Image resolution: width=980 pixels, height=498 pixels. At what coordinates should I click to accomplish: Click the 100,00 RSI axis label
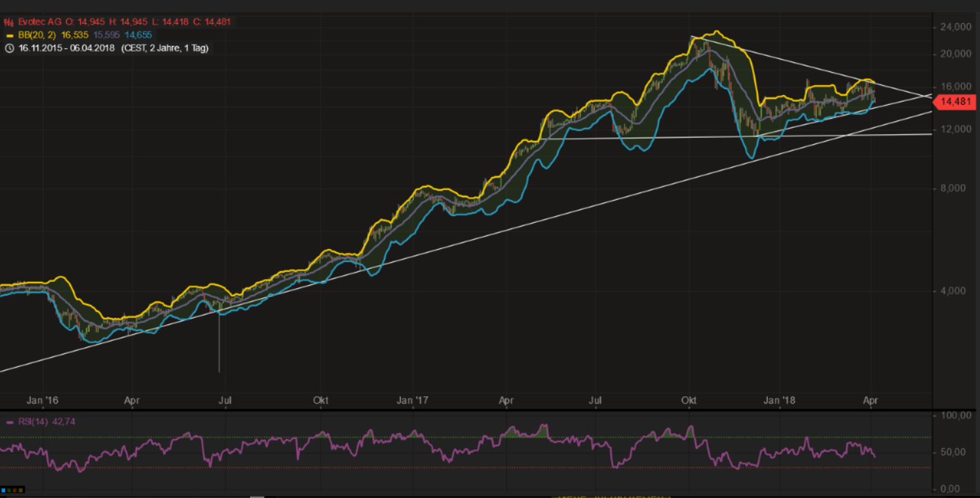[x=955, y=415]
